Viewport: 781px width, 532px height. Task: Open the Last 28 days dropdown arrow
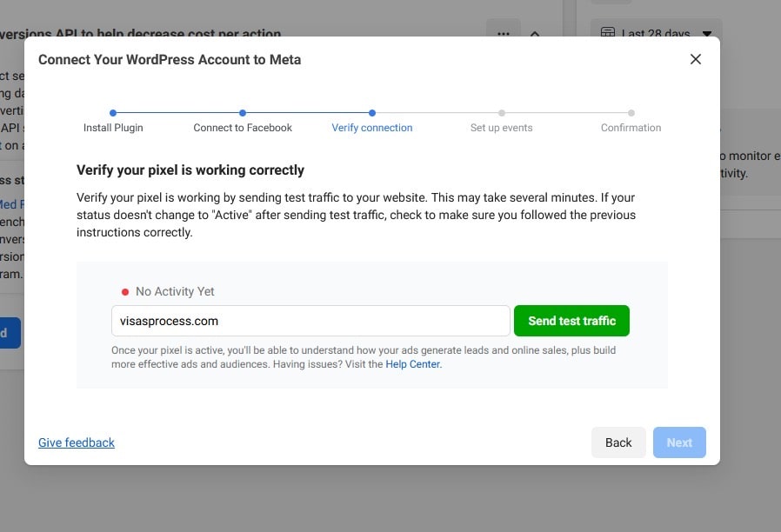[x=707, y=34]
